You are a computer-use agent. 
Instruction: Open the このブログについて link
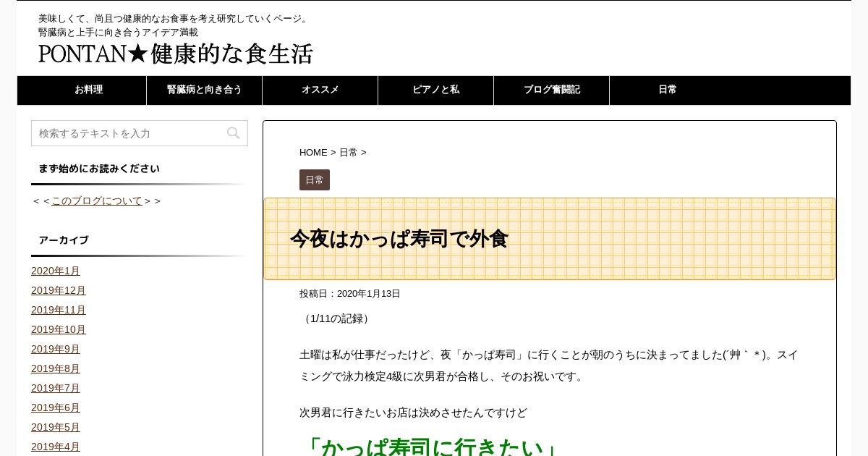97,200
